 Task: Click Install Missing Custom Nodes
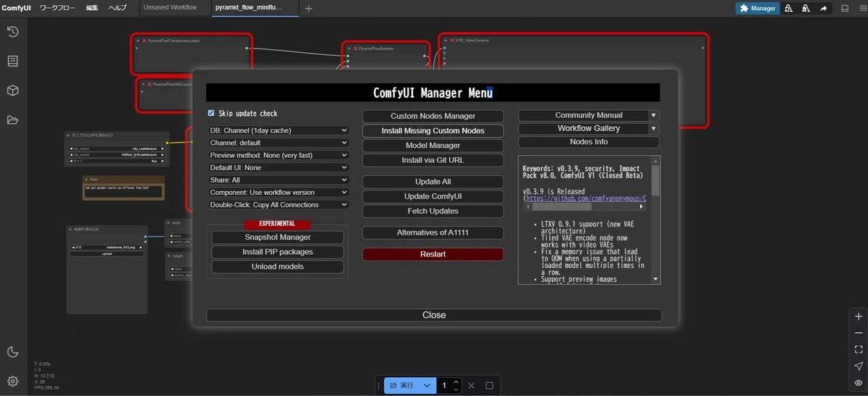[433, 131]
